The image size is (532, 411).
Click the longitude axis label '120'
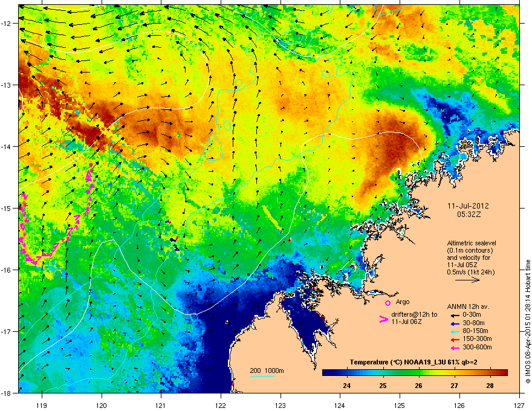pyautogui.click(x=102, y=406)
